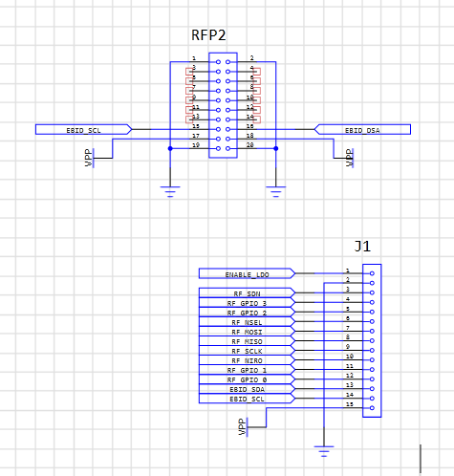454x476 pixels.
Task: Click the right ground symbol under RFP2
Action: click(276, 192)
